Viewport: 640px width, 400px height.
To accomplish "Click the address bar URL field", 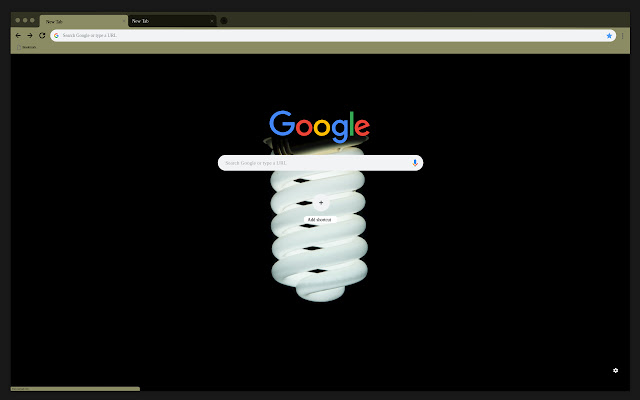I will tap(333, 36).
